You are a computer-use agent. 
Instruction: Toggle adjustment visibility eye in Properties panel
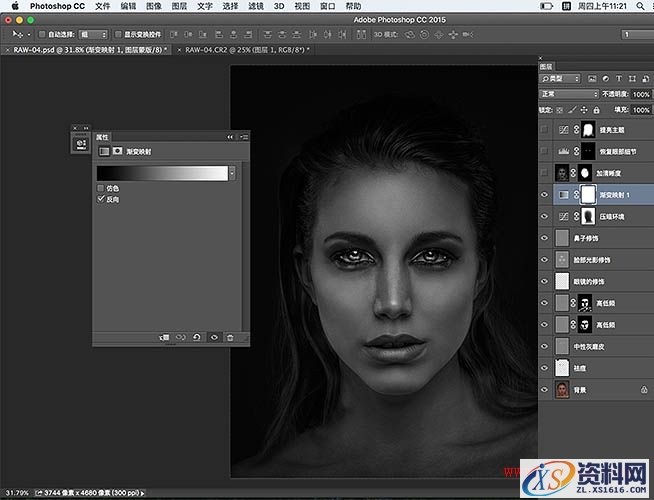pyautogui.click(x=214, y=338)
